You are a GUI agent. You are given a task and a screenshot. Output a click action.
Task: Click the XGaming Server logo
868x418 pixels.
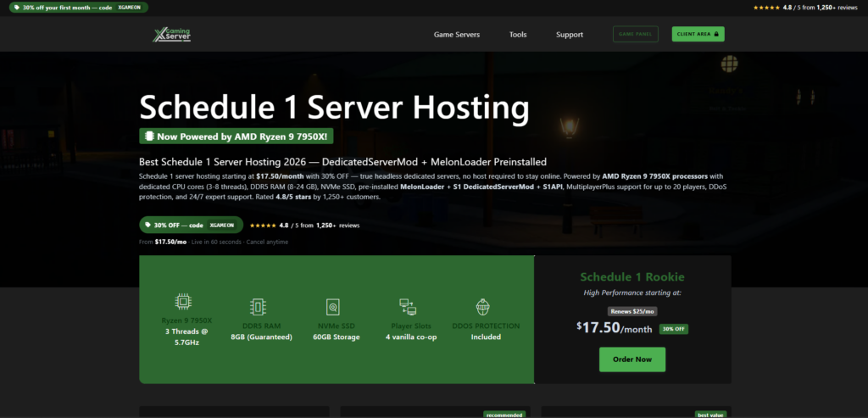click(172, 34)
